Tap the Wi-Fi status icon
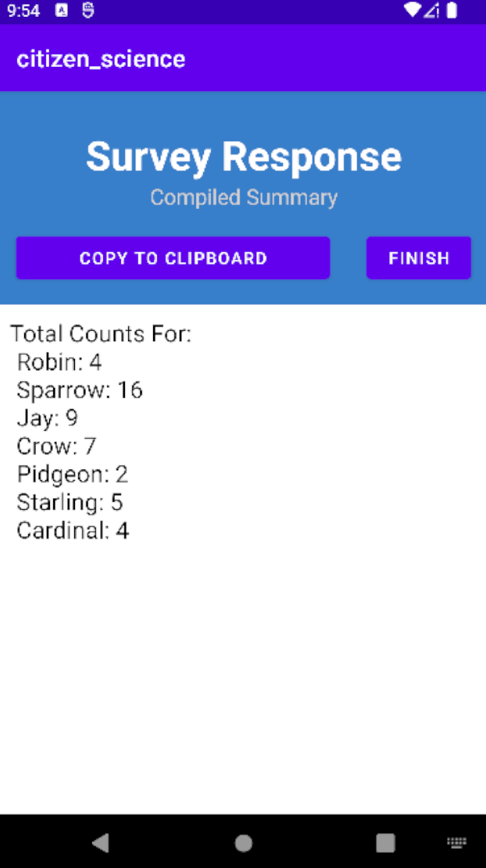Viewport: 486px width, 868px height. click(413, 10)
